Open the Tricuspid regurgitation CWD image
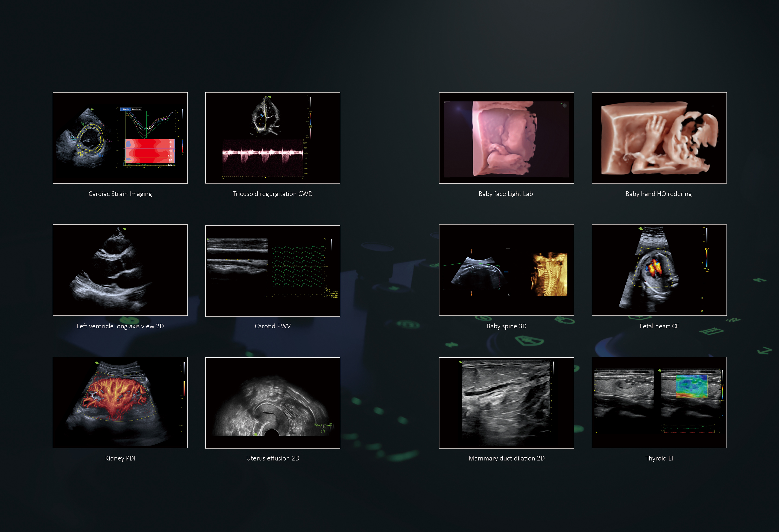The width and height of the screenshot is (779, 532). coord(272,138)
